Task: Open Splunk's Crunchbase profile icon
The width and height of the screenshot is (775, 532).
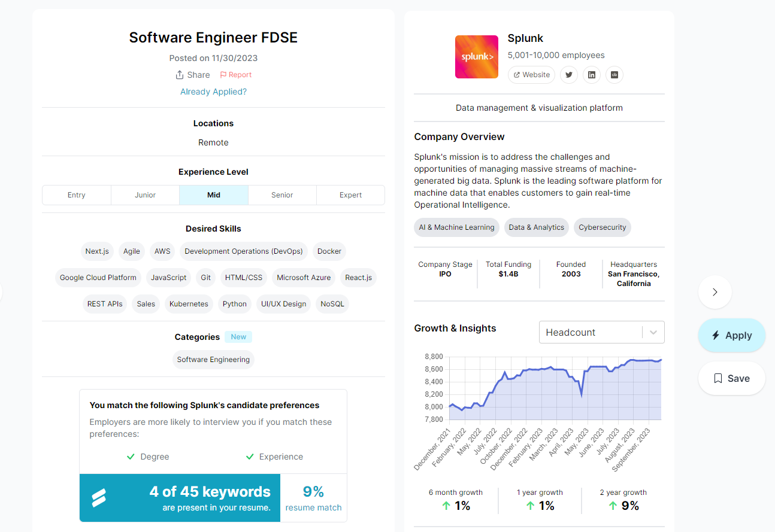Action: pyautogui.click(x=614, y=74)
